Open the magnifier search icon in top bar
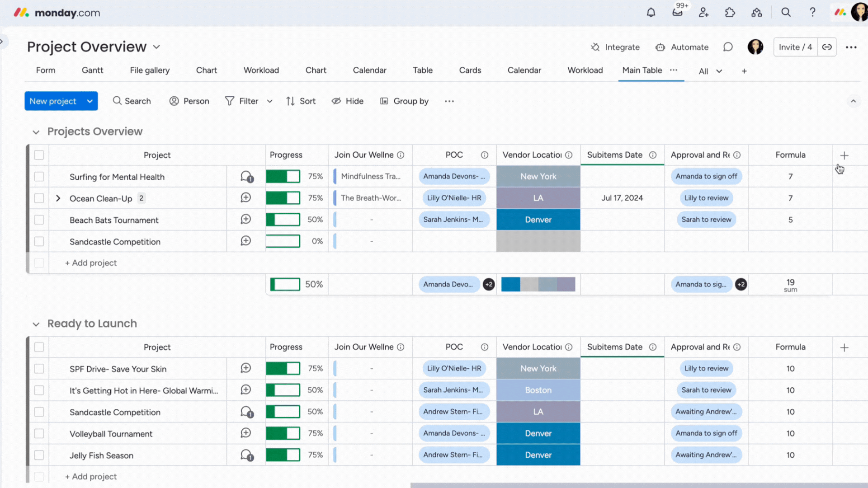 786,13
